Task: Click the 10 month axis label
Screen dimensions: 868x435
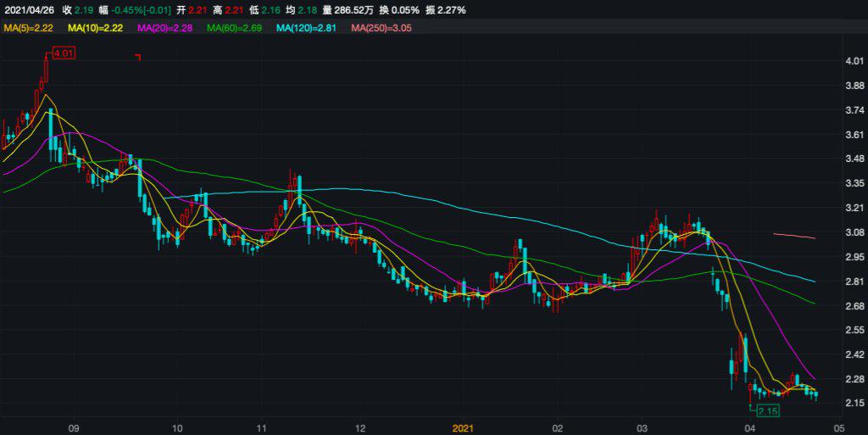Action: 177,428
